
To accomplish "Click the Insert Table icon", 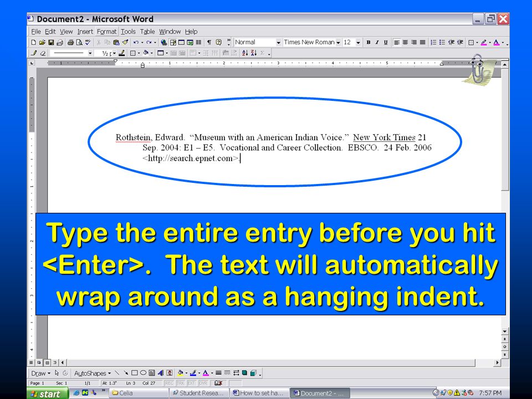I will pos(182,43).
